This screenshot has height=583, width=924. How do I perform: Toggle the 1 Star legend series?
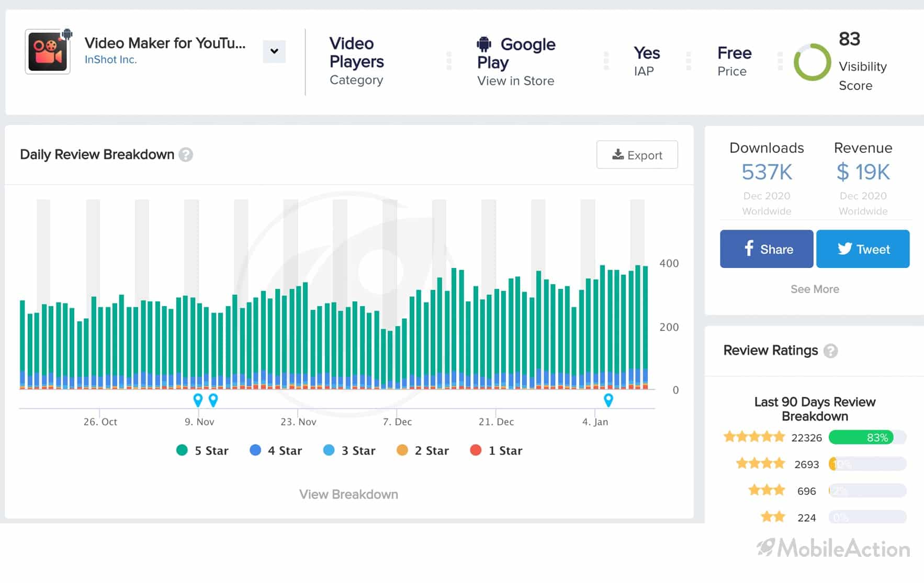[496, 451]
